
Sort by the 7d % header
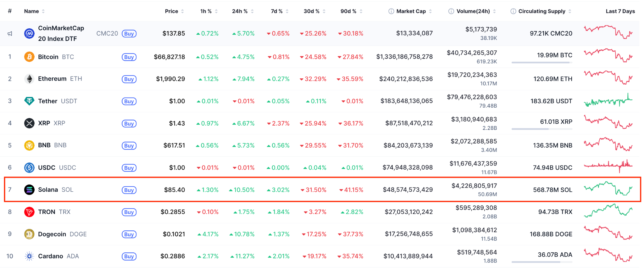[277, 11]
